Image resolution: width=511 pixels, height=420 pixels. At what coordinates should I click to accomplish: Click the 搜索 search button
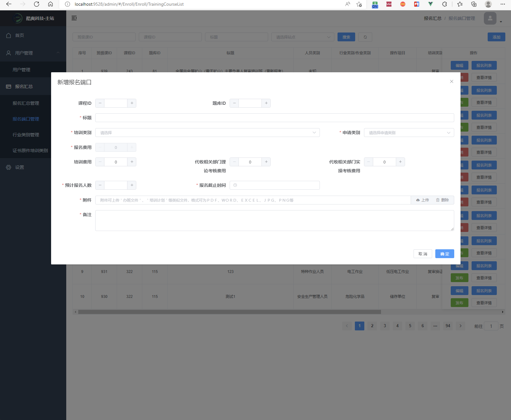pyautogui.click(x=346, y=37)
